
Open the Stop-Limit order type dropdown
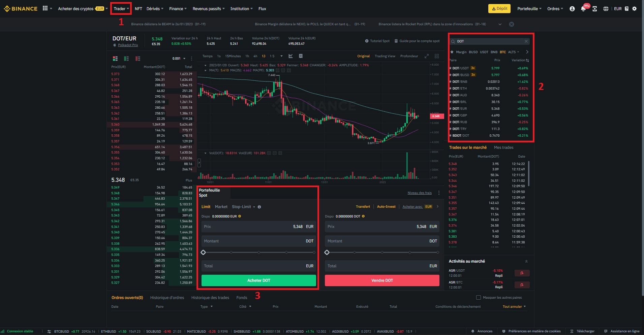click(x=243, y=207)
